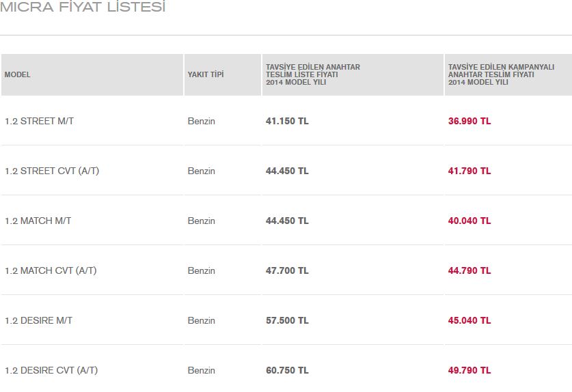Click the MICRA FİYAT LİSTESİ heading
Image resolution: width=572 pixels, height=392 pixels.
pyautogui.click(x=83, y=7)
